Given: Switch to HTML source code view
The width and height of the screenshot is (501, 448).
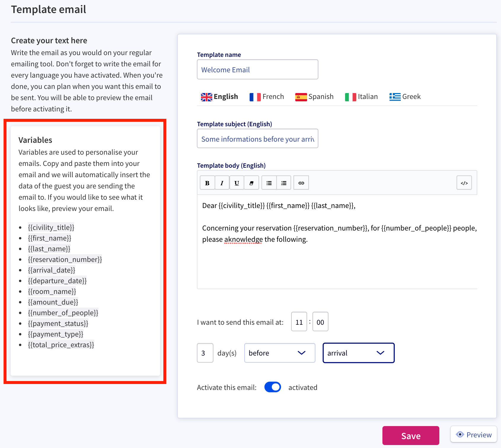Looking at the screenshot, I should (464, 183).
